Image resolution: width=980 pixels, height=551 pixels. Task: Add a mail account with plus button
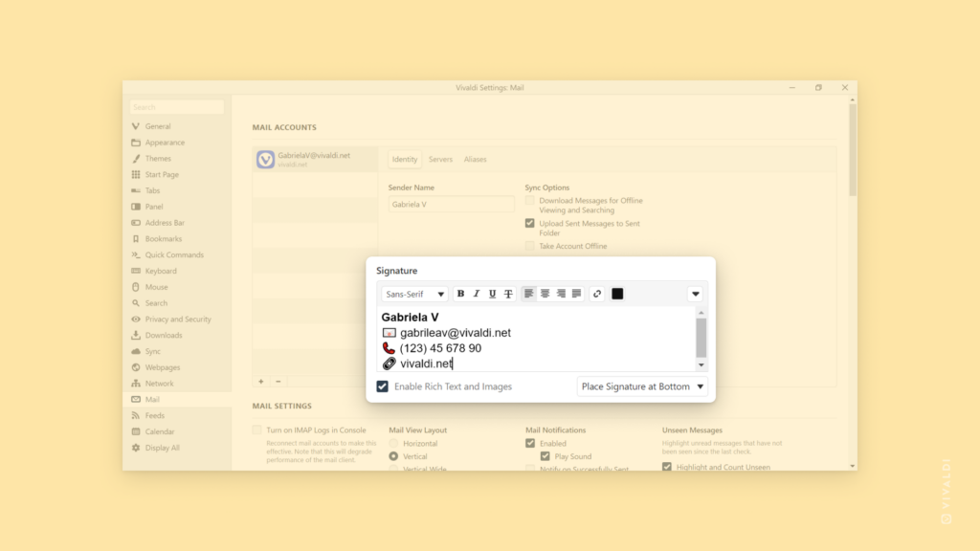tap(260, 381)
